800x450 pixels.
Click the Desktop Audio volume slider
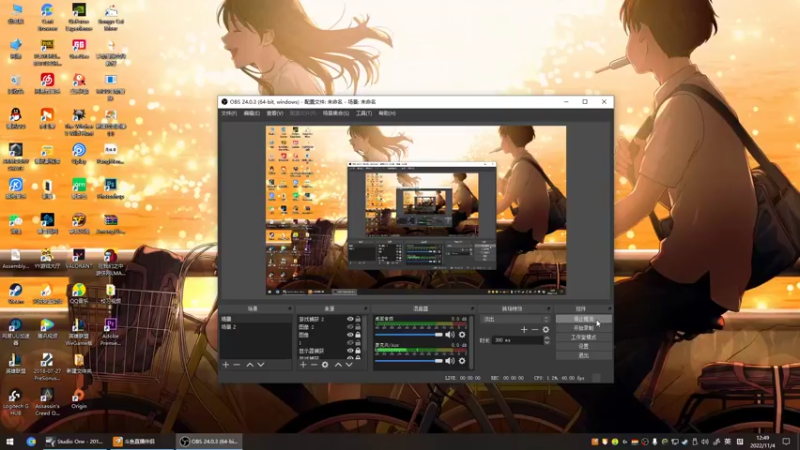409,335
